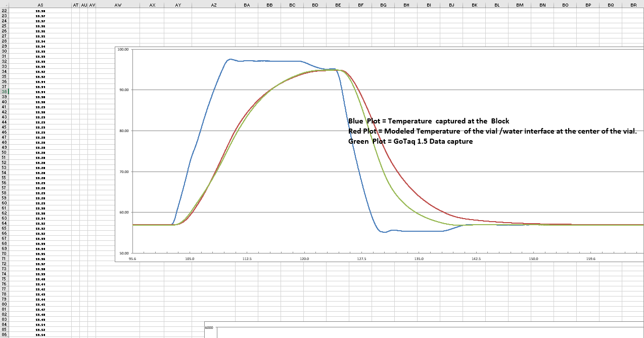Click the 6000 axis label on lower chart
Image resolution: width=644 pixels, height=338 pixels.
point(209,328)
